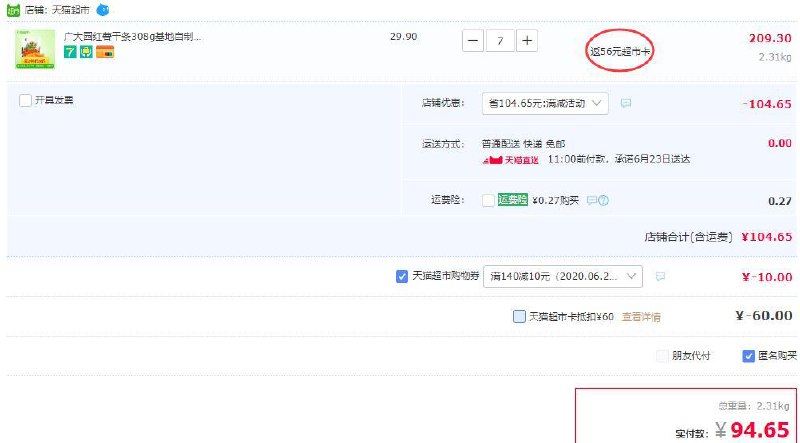Click the Tmall cat logo icon

[14, 9]
